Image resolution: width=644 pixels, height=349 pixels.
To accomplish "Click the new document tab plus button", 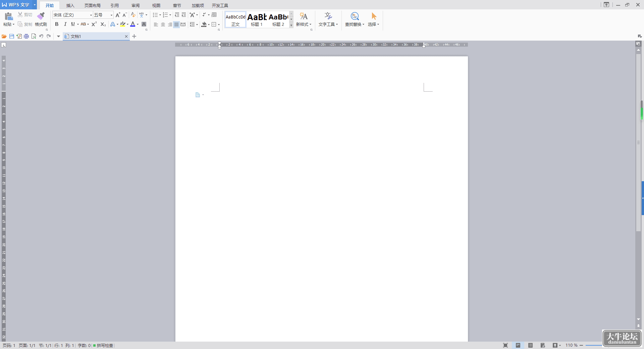I will pos(134,36).
